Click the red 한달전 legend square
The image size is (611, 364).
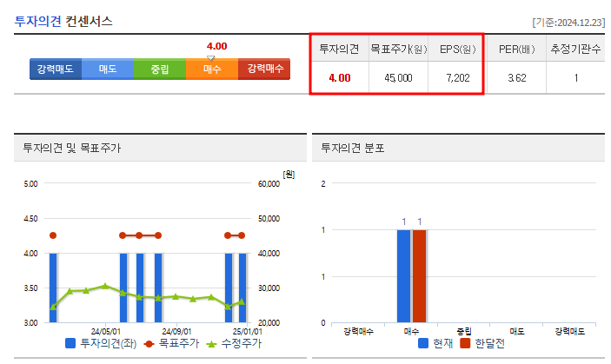[465, 343]
